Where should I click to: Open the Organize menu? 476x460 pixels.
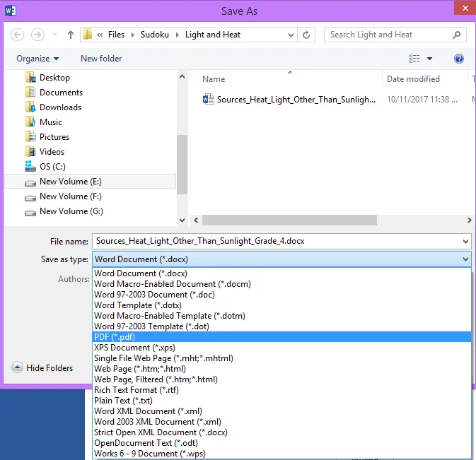[37, 59]
